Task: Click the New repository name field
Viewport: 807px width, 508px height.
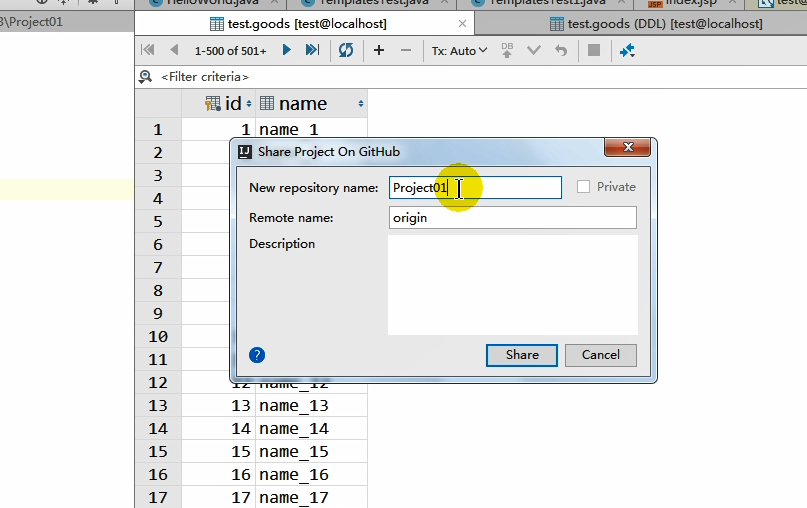Action: (x=475, y=187)
